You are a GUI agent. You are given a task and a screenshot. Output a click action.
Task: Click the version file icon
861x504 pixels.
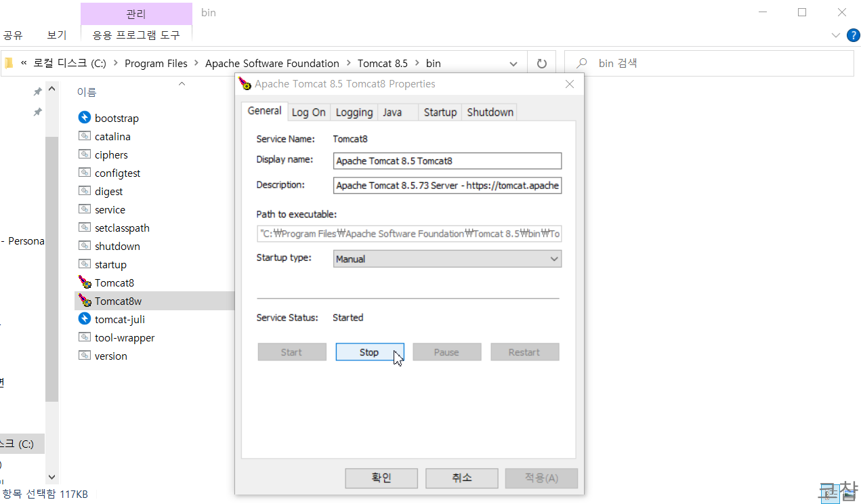pyautogui.click(x=85, y=356)
